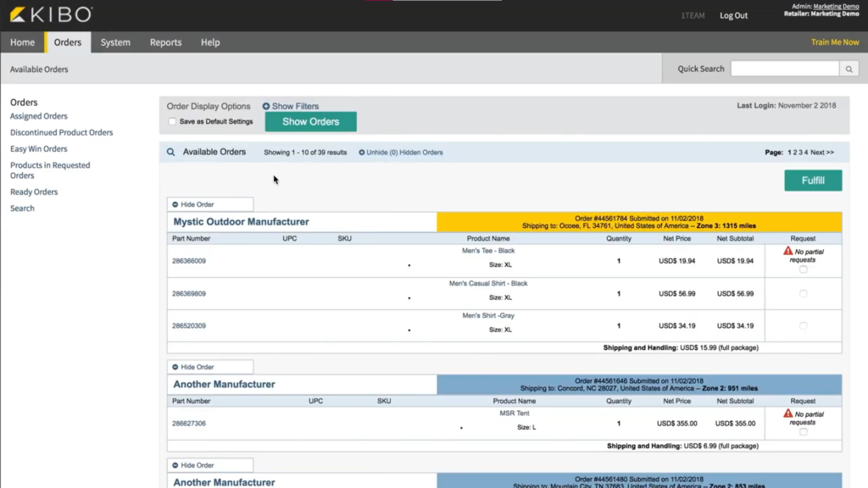
Task: Click the magnifier icon in Quick Search
Action: click(849, 69)
